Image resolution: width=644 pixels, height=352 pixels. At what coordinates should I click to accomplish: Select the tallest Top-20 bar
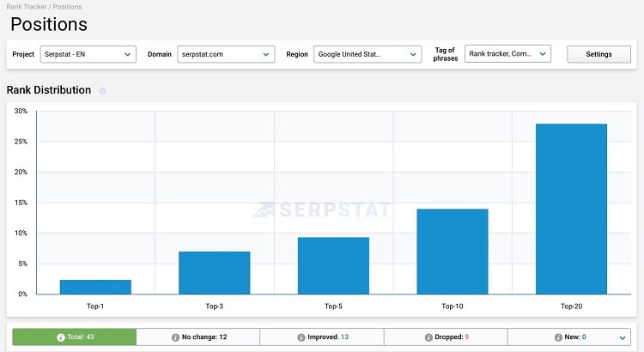571,209
